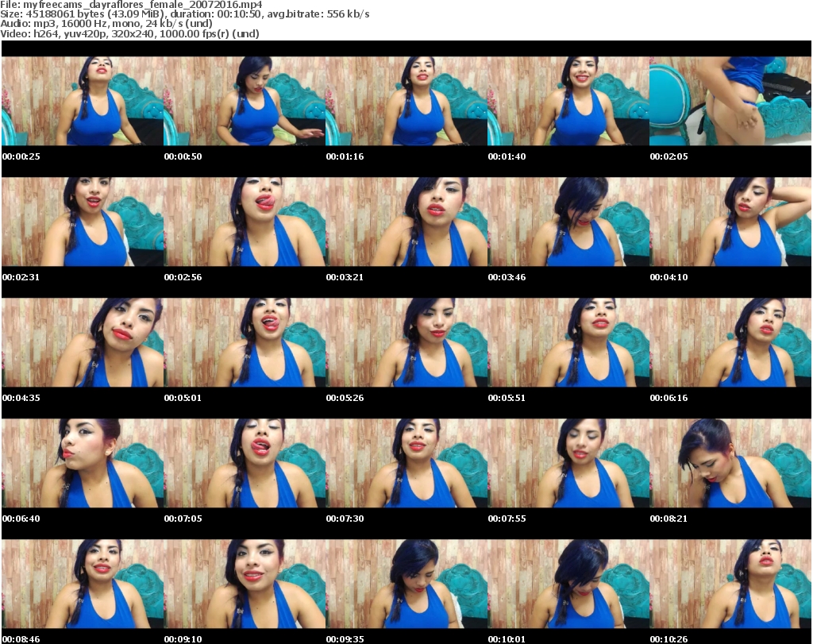Click the 00:02:56 timestamp label
This screenshot has height=644, width=813.
[183, 277]
